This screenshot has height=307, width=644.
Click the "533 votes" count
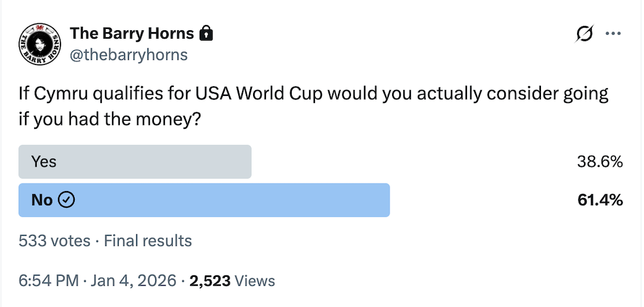(55, 241)
